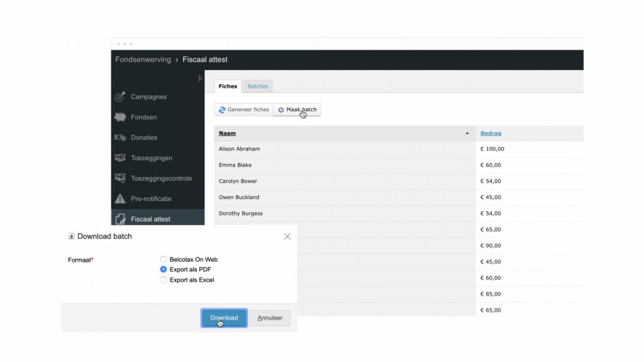The height and width of the screenshot is (362, 644).
Task: Click the sort arrow in Naam column
Action: (467, 133)
